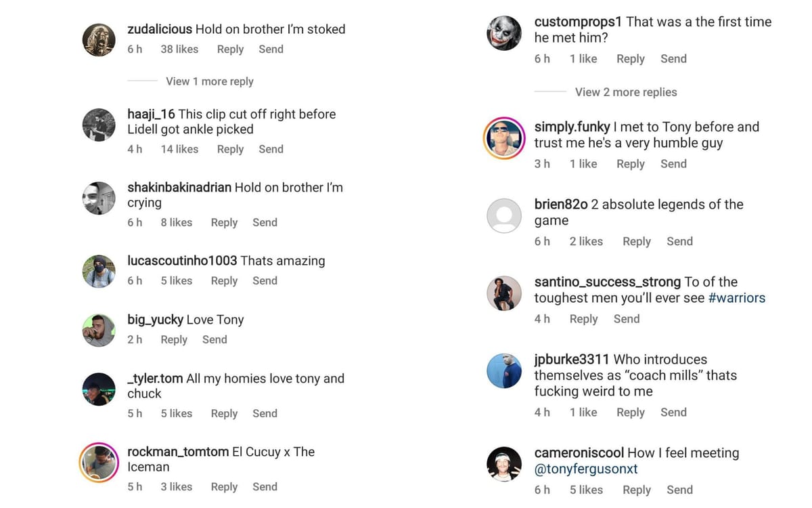Open the @tonyfergusonxt mention link
This screenshot has width=812, height=508.
tap(585, 468)
